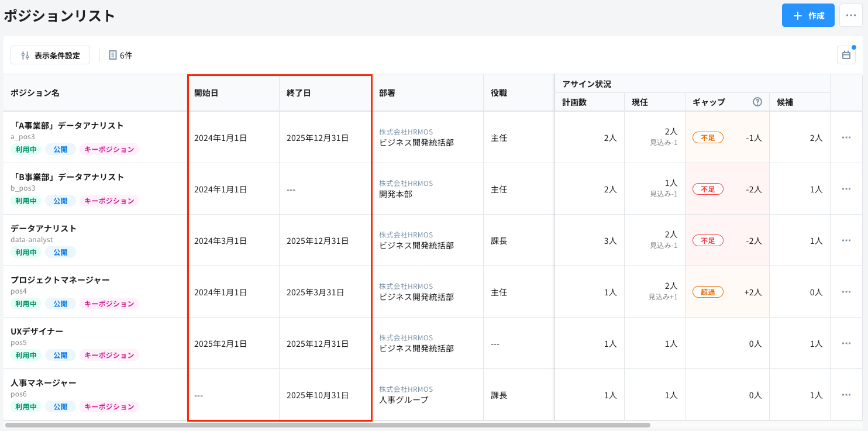Toggle the 公開 badge on データアナリスト

click(x=61, y=252)
